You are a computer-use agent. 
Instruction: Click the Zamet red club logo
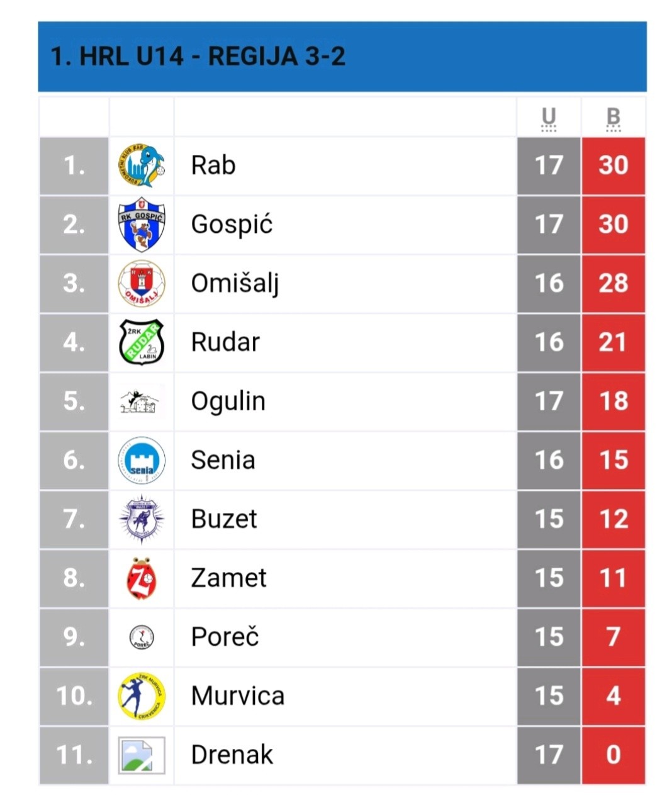point(142,578)
